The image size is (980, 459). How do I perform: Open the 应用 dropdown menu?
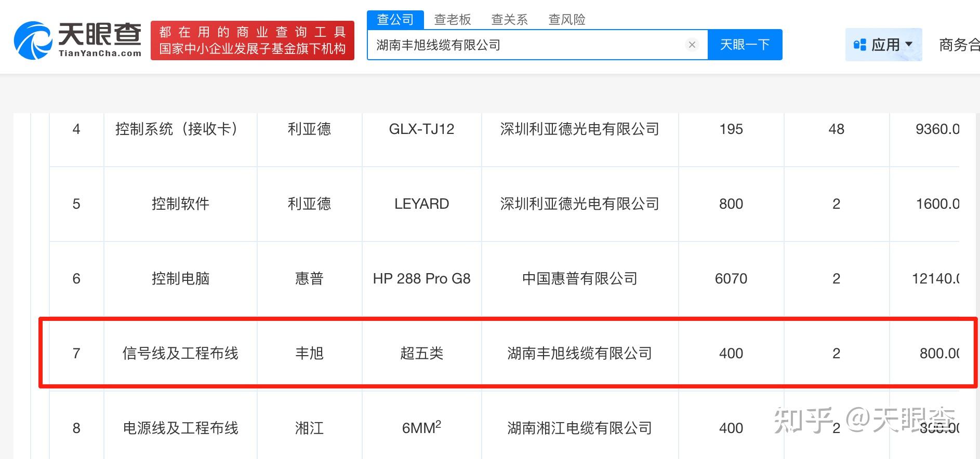click(883, 45)
